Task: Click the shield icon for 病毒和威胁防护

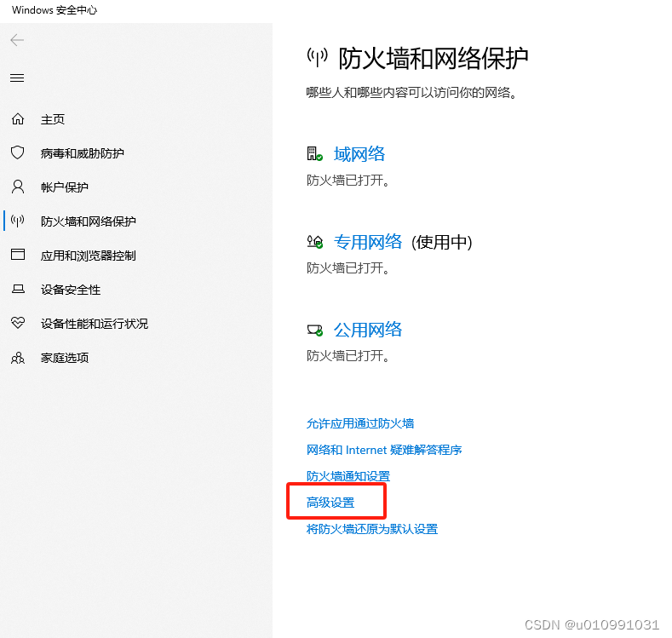Action: pyautogui.click(x=18, y=152)
